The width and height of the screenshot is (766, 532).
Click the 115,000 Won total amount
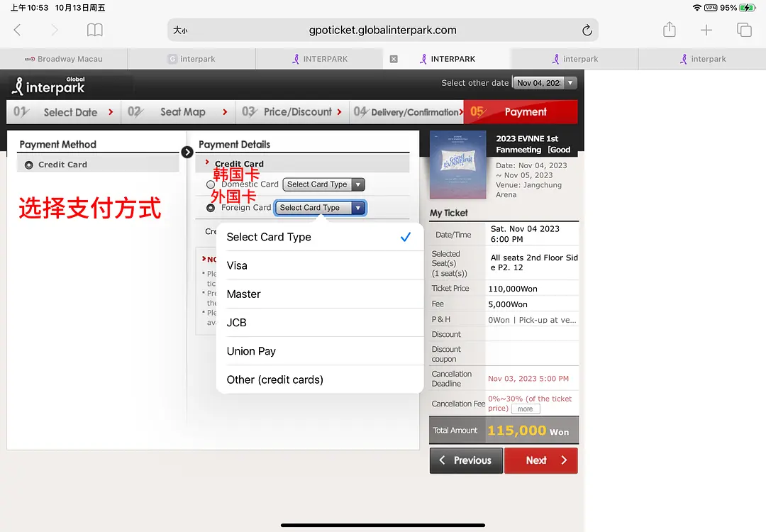pos(528,431)
